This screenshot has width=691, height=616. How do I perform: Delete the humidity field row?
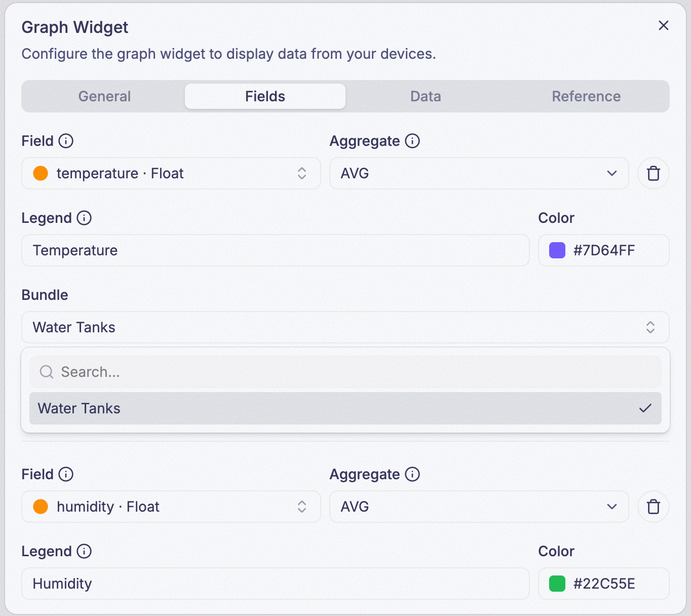[654, 507]
